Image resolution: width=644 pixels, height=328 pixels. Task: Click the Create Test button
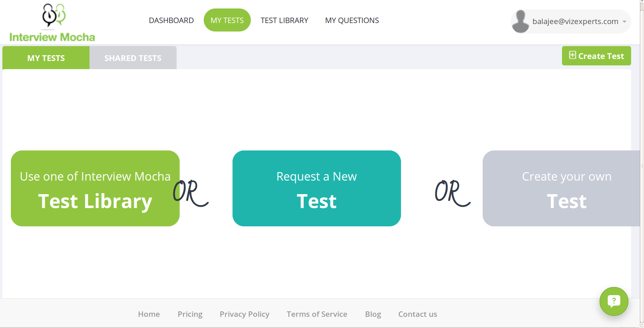596,56
